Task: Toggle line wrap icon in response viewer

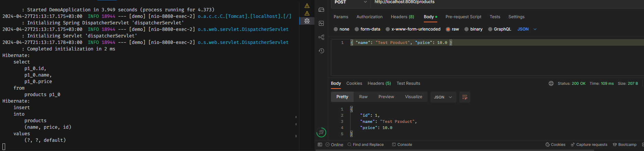Action: 464,97
